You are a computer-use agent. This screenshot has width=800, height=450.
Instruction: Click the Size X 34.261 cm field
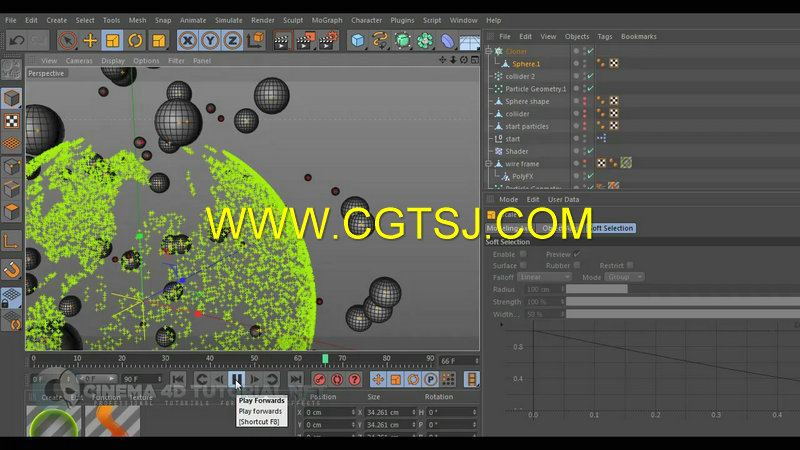(389, 412)
